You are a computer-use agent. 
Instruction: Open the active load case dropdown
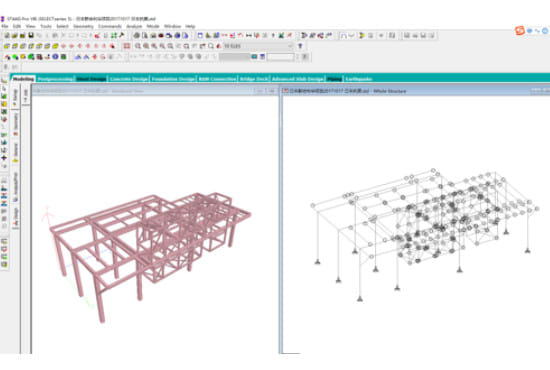pyautogui.click(x=258, y=46)
